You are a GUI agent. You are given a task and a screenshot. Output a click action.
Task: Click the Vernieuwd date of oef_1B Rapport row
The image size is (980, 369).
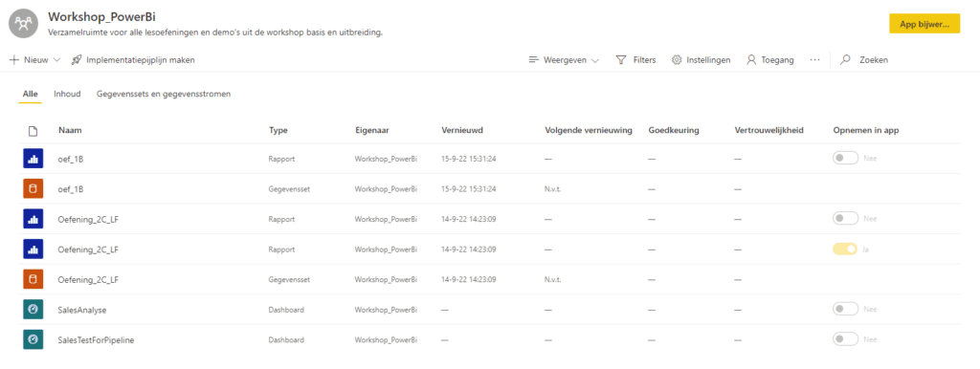[x=469, y=159]
